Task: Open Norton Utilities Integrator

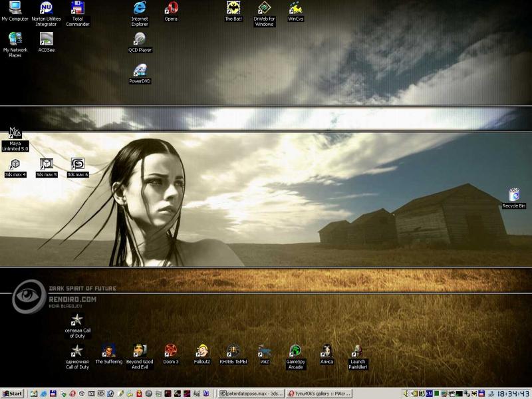Action: pyautogui.click(x=47, y=9)
